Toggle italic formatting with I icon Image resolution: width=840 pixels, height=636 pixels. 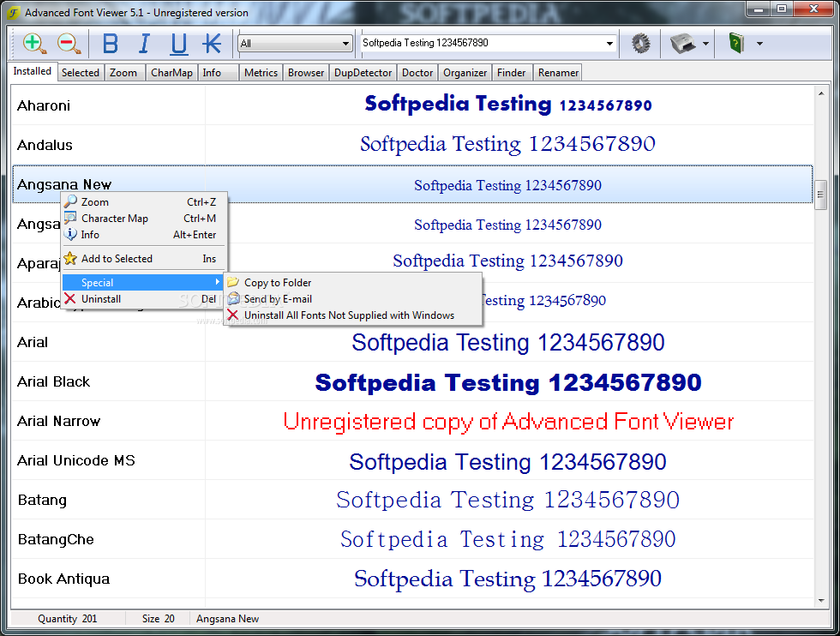tap(144, 44)
